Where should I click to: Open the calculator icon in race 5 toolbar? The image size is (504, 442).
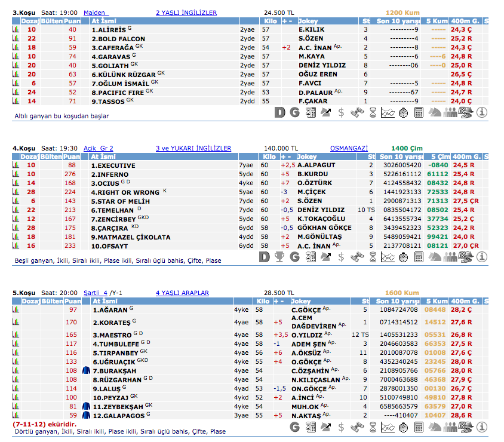(419, 426)
